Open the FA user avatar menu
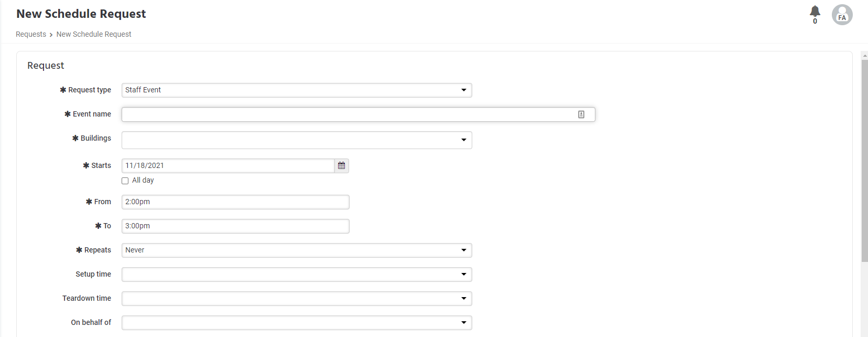 (x=842, y=15)
